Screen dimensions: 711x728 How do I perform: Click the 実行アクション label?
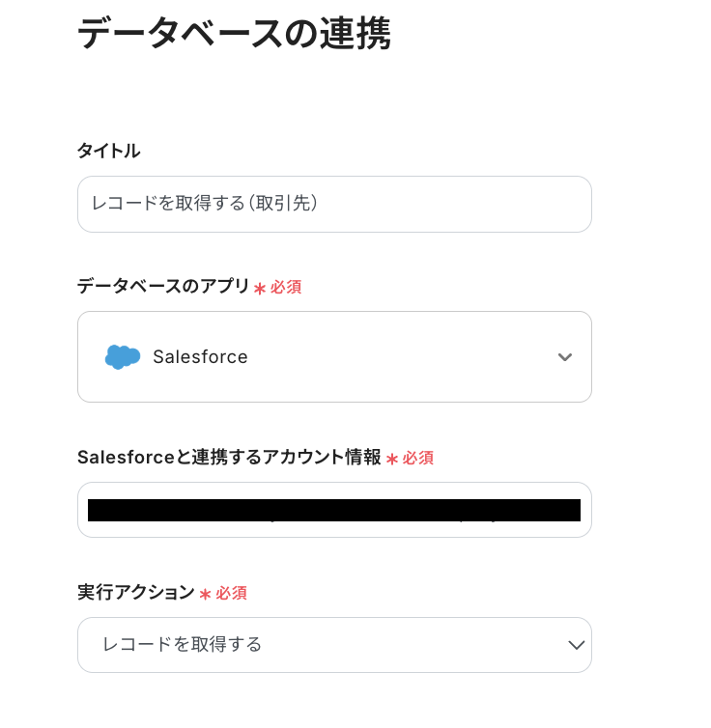(136, 593)
